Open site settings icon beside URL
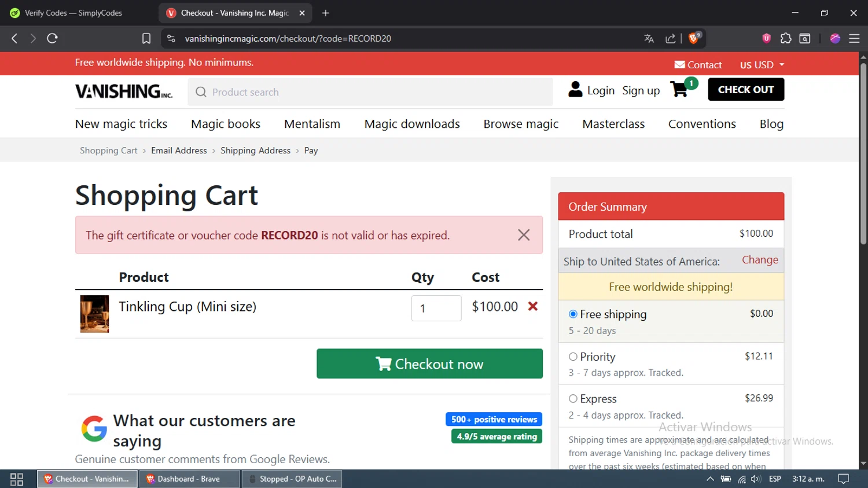This screenshot has width=868, height=488. click(171, 38)
